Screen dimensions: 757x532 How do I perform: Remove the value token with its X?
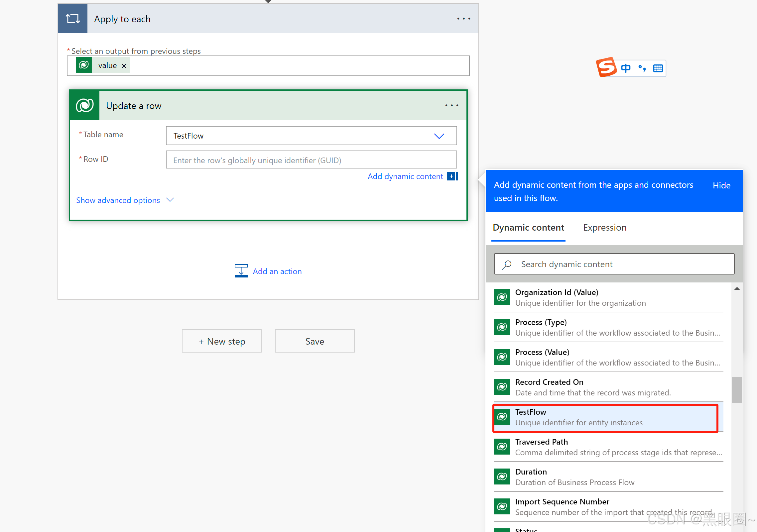coord(124,65)
